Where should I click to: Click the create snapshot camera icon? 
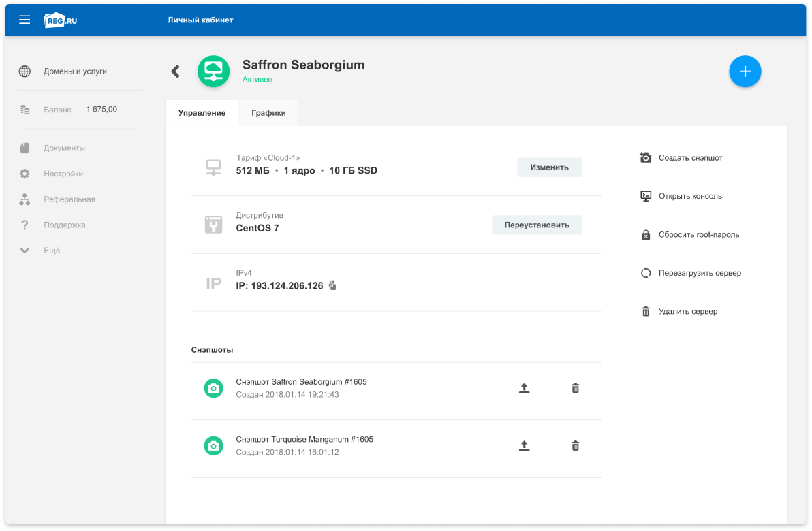click(645, 157)
